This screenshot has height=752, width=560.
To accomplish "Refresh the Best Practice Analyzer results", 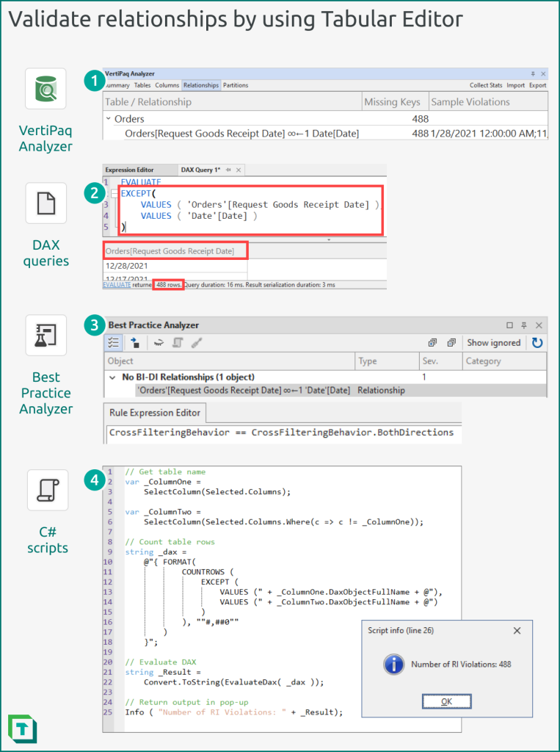I will [537, 343].
